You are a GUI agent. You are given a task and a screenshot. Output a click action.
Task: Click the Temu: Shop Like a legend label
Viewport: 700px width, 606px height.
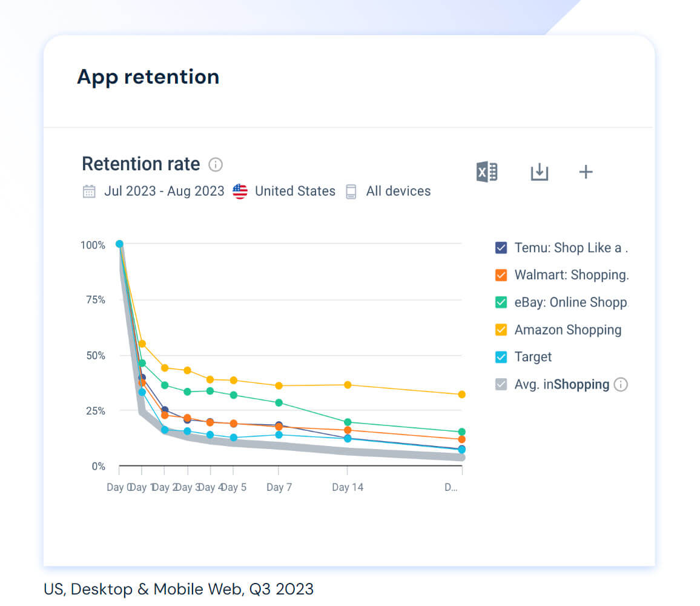[x=571, y=248]
